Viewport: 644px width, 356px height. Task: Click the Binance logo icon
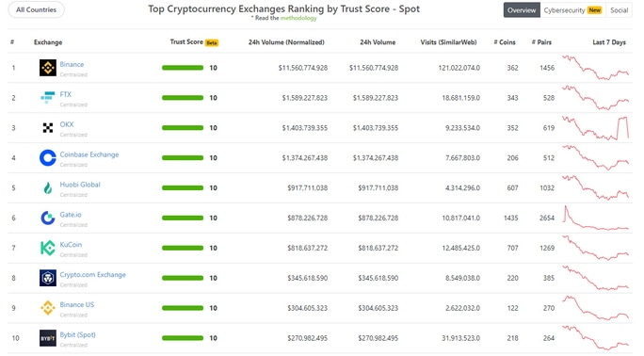click(x=48, y=68)
